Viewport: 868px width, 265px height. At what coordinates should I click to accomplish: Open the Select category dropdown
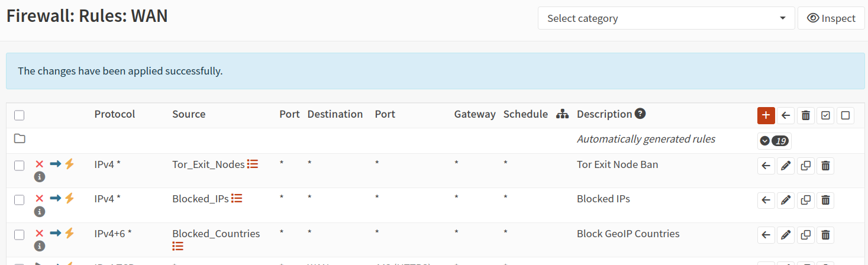(x=666, y=18)
